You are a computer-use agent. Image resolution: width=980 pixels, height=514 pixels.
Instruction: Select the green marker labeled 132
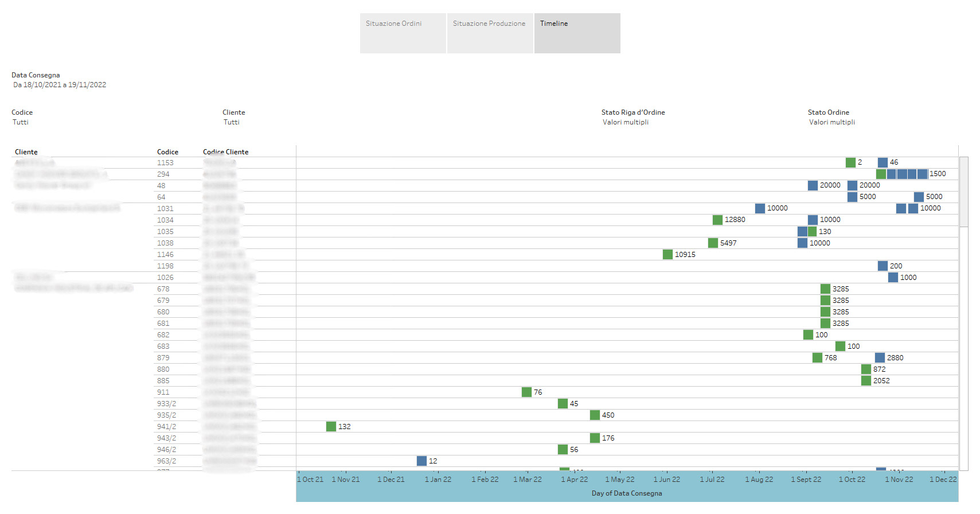pyautogui.click(x=331, y=426)
